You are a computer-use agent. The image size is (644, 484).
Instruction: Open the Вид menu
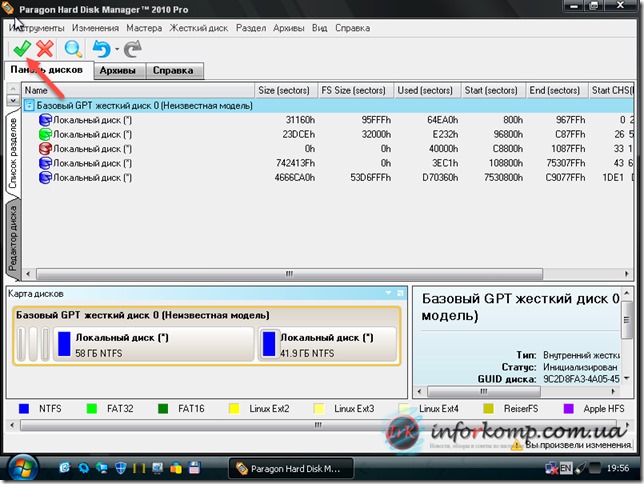click(319, 28)
